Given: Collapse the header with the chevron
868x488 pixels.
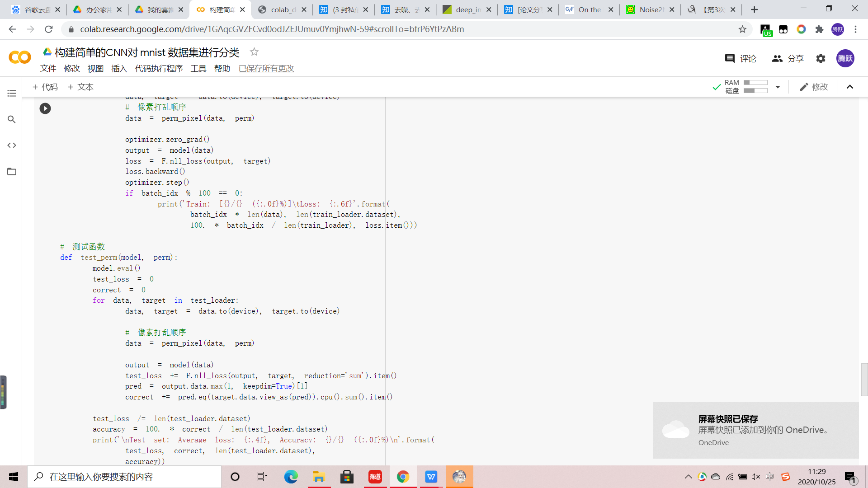Looking at the screenshot, I should coord(850,87).
